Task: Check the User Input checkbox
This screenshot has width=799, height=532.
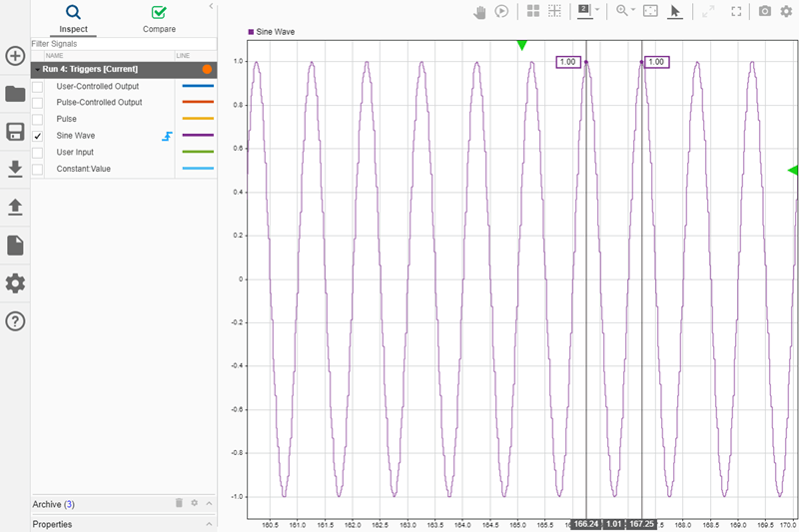Action: coord(37,153)
